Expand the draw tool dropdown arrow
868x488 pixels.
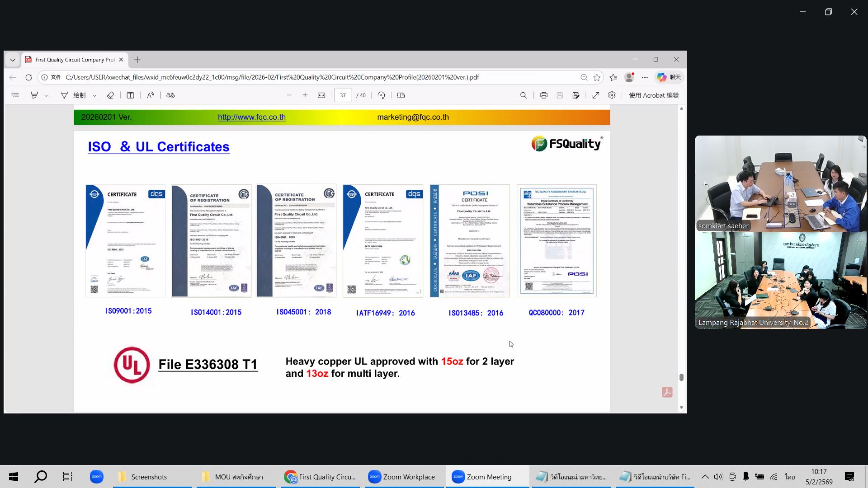pos(94,96)
